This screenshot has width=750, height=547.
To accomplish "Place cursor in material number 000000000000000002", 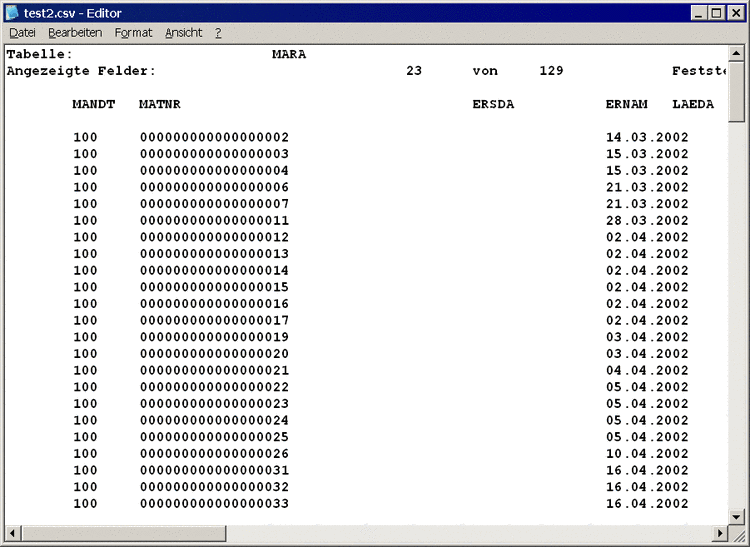I will click(214, 137).
